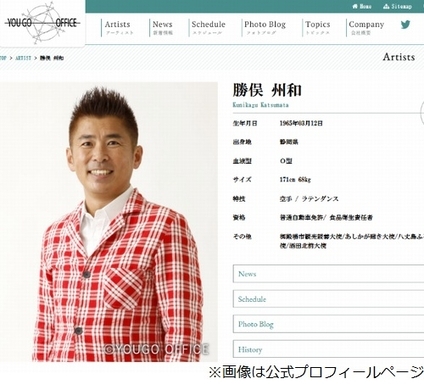Open the Topics navigation item
The image size is (424, 390).
(317, 28)
